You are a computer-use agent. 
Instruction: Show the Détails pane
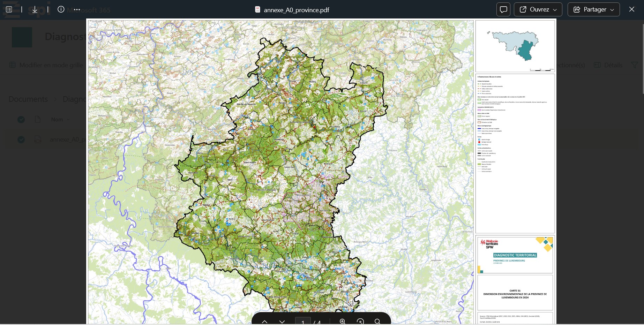point(607,65)
